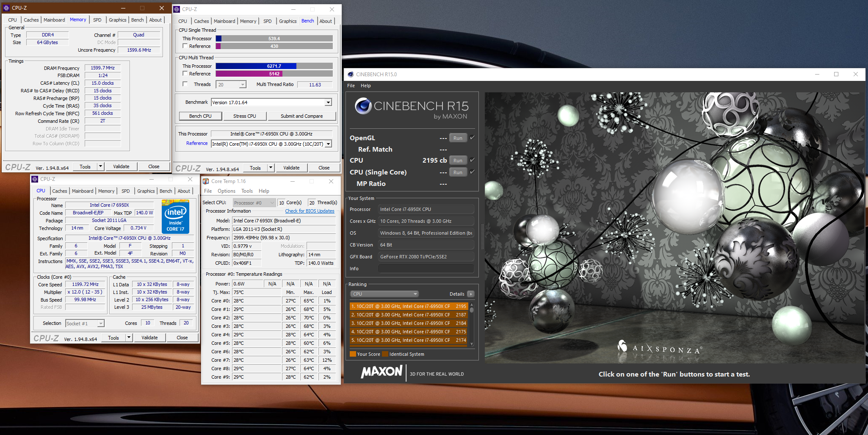The width and height of the screenshot is (868, 435).
Task: Toggle the CPU test checkmark in Cinebench
Action: [472, 160]
